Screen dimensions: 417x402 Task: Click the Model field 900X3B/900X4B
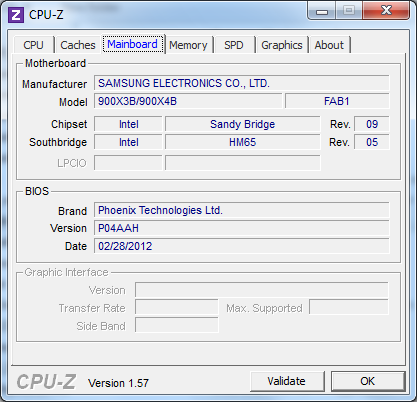pos(188,101)
